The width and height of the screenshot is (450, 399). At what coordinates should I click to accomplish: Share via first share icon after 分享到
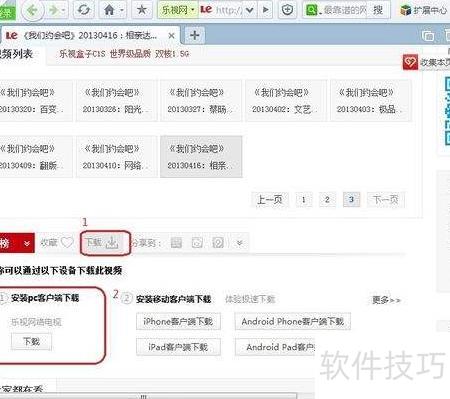pos(176,243)
